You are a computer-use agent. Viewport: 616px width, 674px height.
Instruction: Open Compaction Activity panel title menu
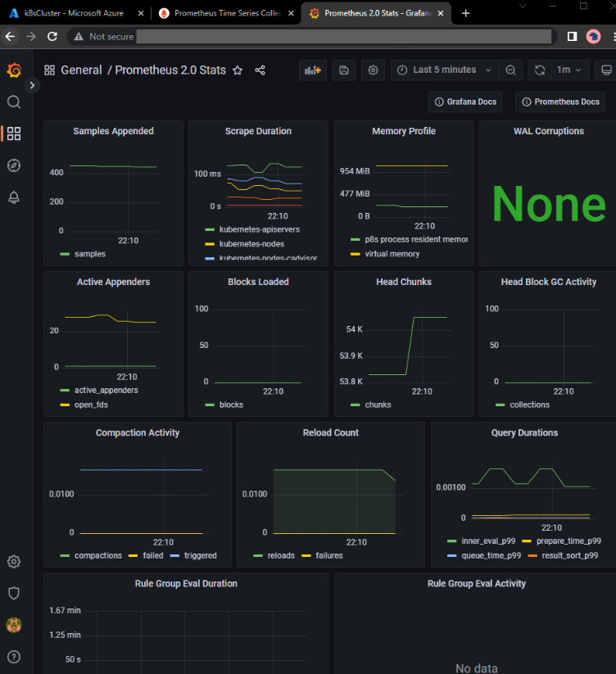[x=138, y=433]
